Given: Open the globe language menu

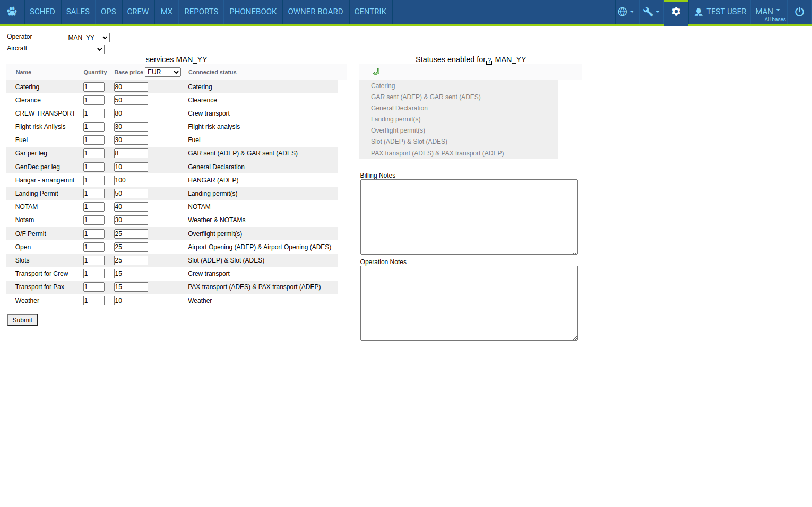Looking at the screenshot, I should coord(625,12).
